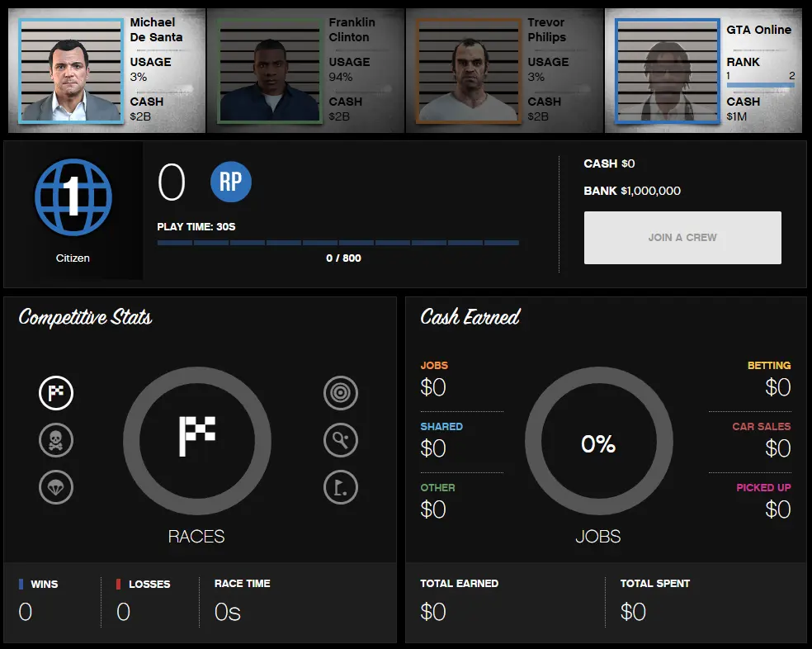This screenshot has width=812, height=649.
Task: Select the Darts target stat icon
Action: (x=341, y=393)
